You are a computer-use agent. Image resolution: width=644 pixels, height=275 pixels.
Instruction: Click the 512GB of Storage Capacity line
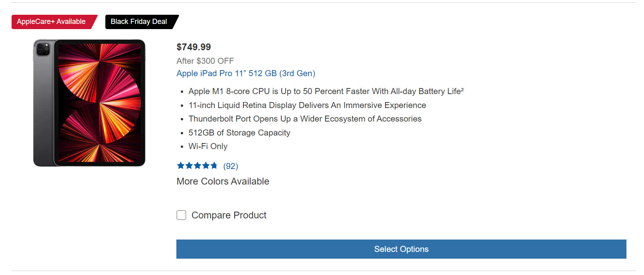pyautogui.click(x=239, y=133)
